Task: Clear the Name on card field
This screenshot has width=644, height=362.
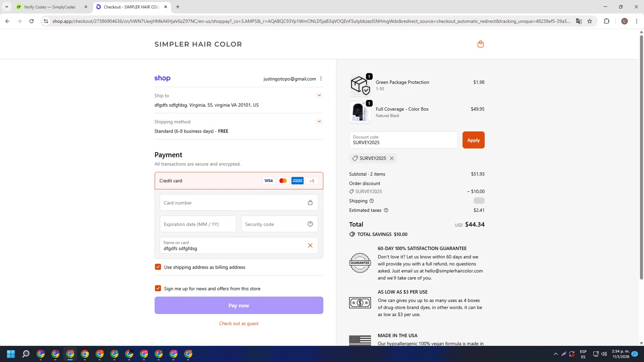Action: (310, 245)
